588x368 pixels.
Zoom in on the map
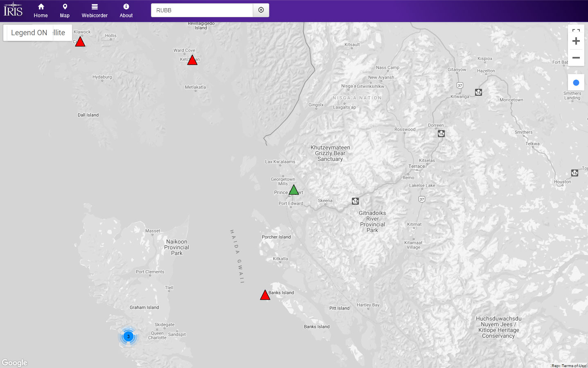tap(576, 41)
